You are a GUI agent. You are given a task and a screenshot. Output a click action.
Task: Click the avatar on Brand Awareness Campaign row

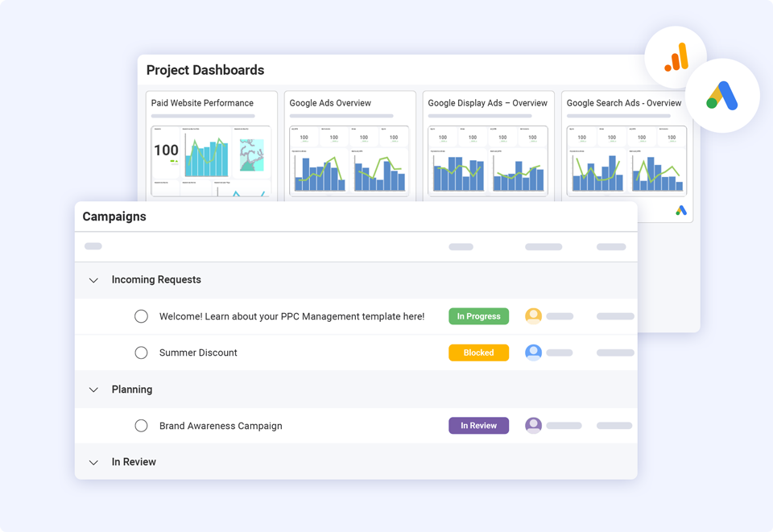(533, 425)
